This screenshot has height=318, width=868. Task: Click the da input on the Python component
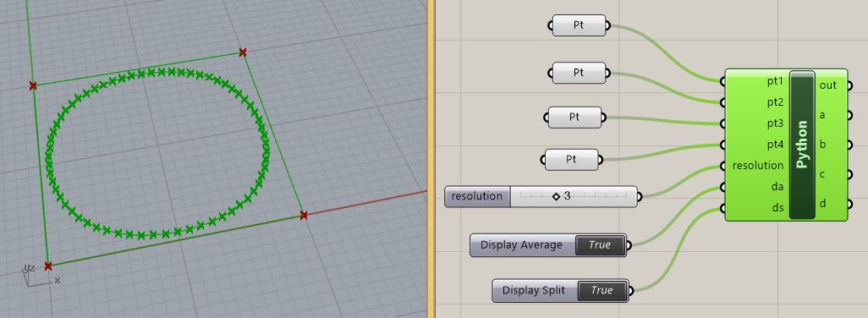(778, 187)
